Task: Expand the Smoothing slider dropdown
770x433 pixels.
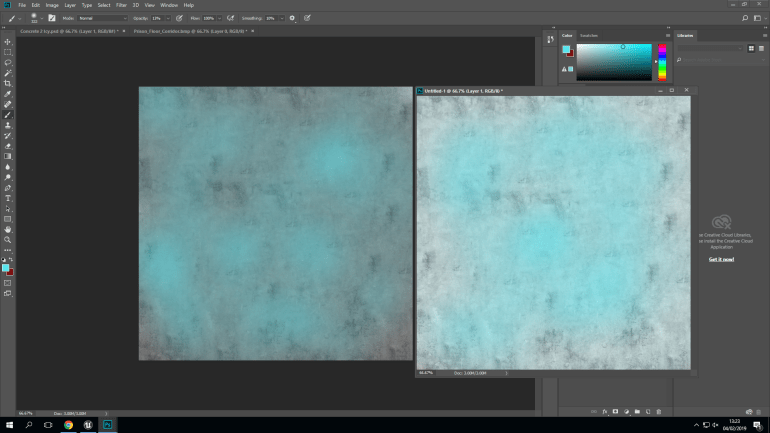Action: tap(282, 18)
